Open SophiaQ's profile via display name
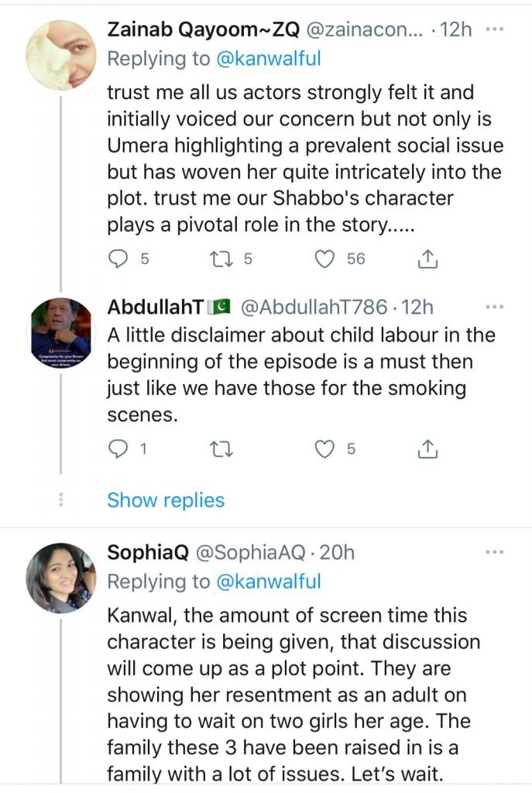The image size is (532, 793). coord(148,552)
